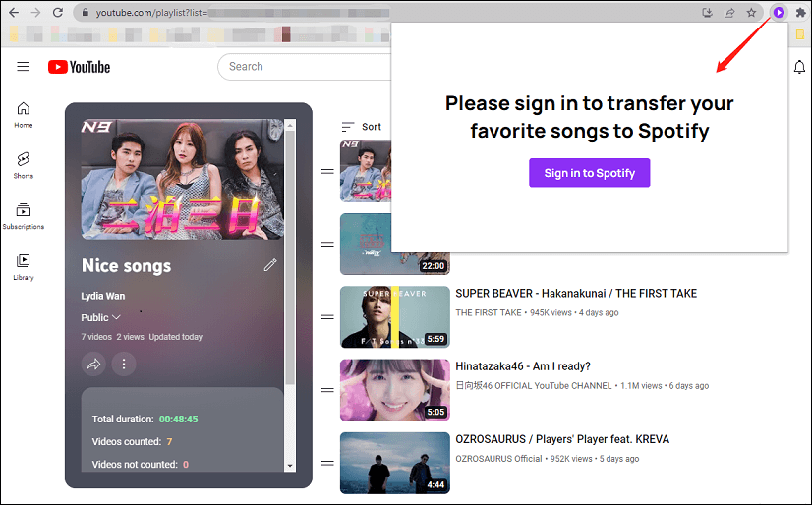Click playlist panel scrollbar down arrow
This screenshot has width=812, height=505.
[290, 466]
